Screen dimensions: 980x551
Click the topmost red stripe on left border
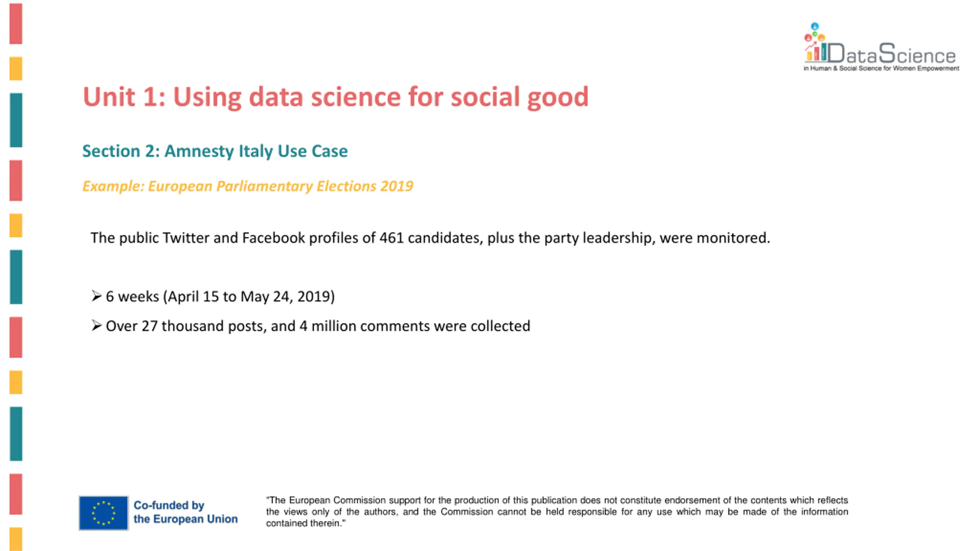(x=16, y=23)
